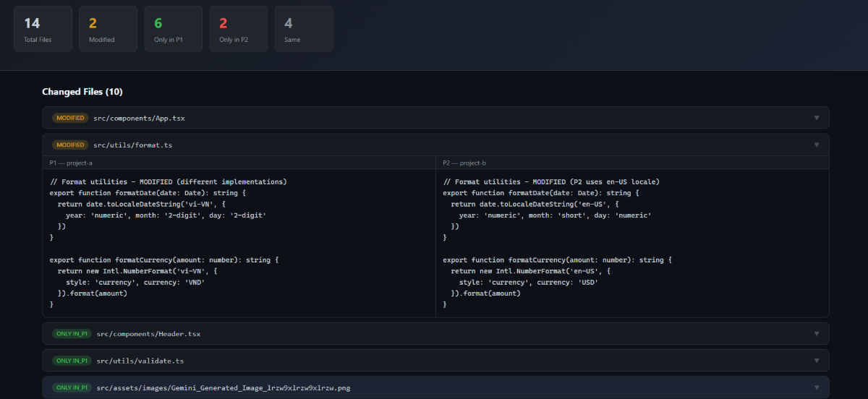Click formatDate function declaration in P2

pyautogui.click(x=541, y=193)
